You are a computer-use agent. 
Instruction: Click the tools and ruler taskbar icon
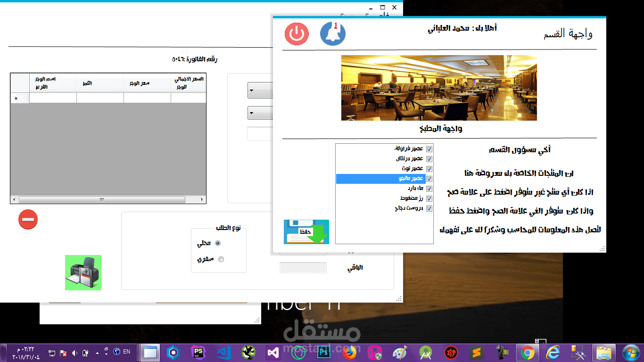click(578, 352)
